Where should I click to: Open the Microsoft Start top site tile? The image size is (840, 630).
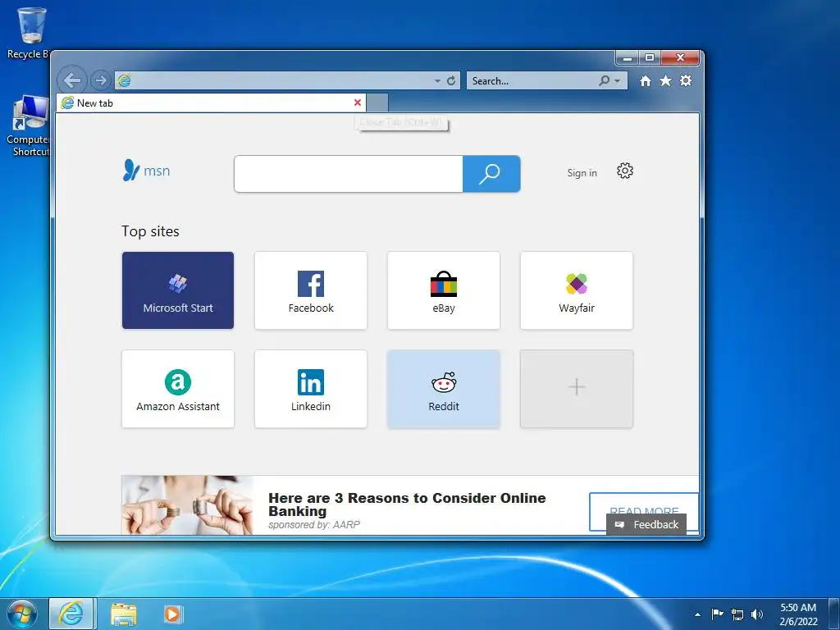[178, 290]
